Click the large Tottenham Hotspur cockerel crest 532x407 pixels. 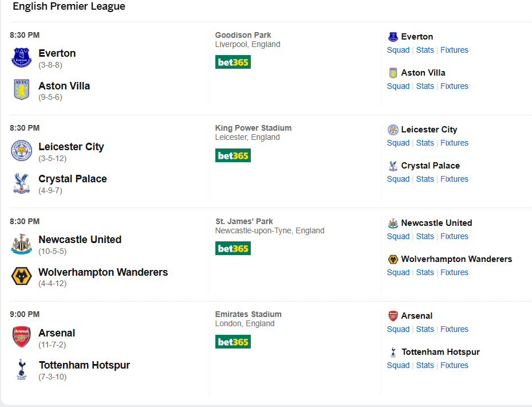[x=22, y=370]
